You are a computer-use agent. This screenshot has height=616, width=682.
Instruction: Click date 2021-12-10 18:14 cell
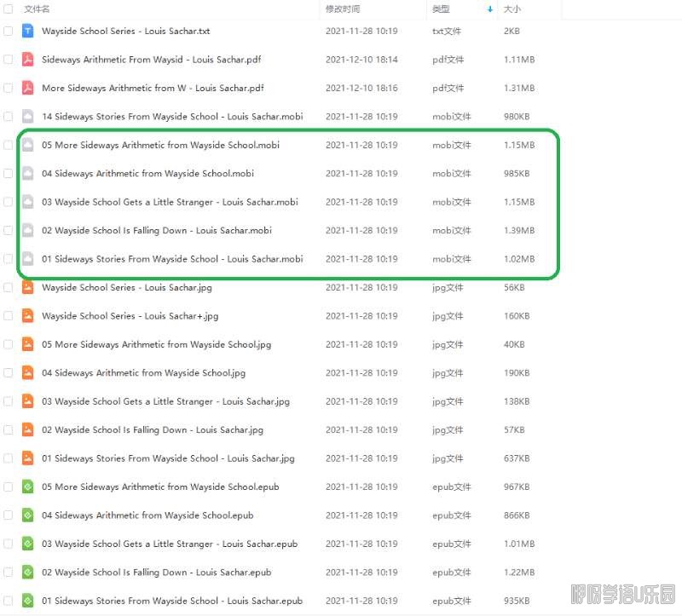click(361, 60)
